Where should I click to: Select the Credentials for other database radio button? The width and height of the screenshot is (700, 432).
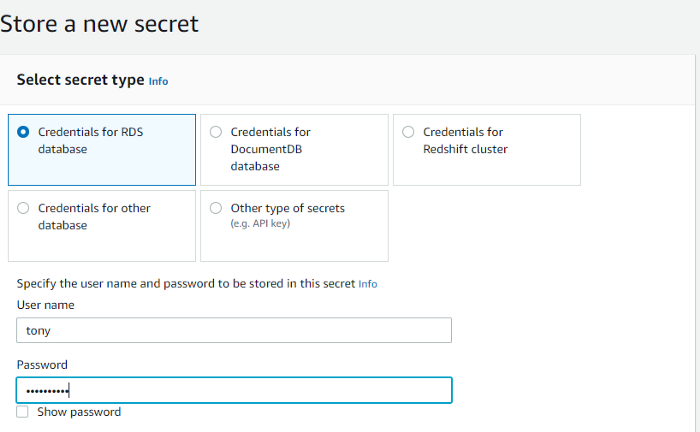click(x=24, y=209)
